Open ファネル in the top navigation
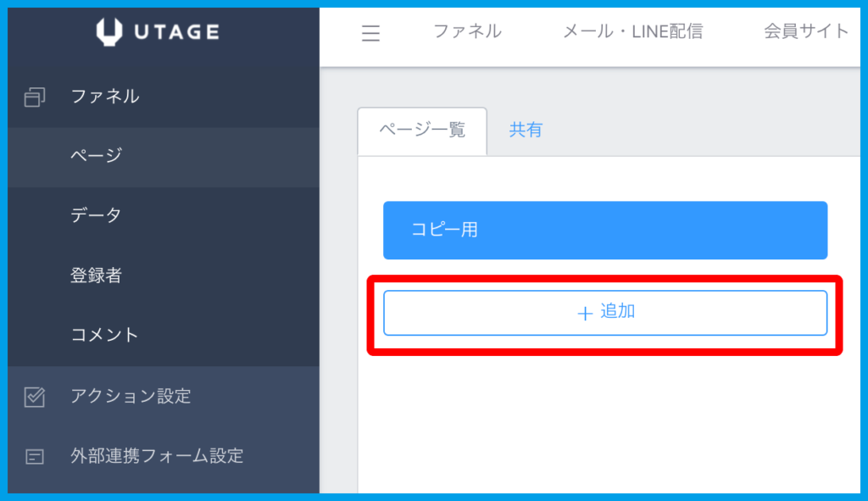The height and width of the screenshot is (501, 868). click(x=467, y=31)
